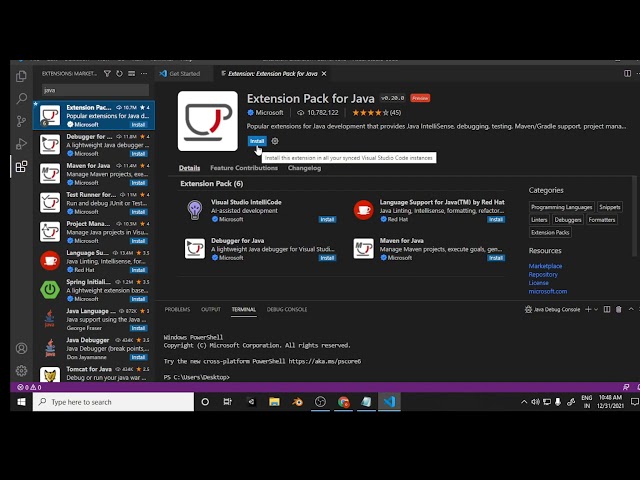Open the Details tab
This screenshot has height=480, width=640.
189,168
